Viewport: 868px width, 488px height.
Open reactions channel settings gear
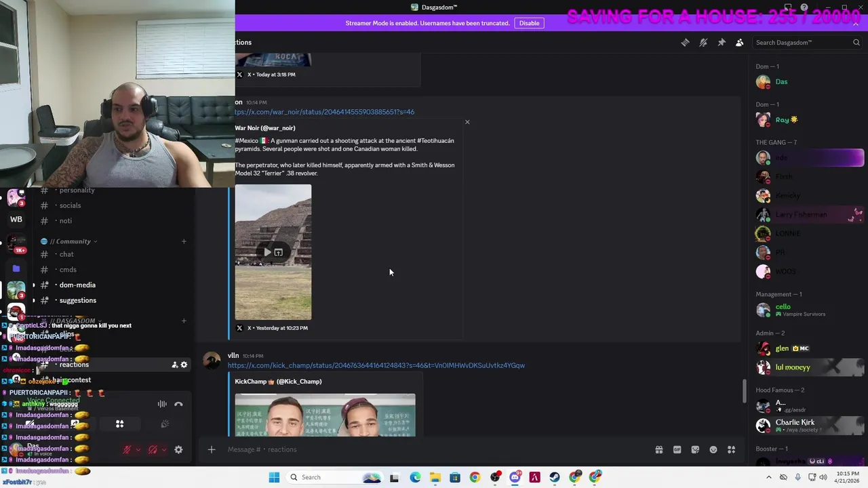click(x=184, y=365)
